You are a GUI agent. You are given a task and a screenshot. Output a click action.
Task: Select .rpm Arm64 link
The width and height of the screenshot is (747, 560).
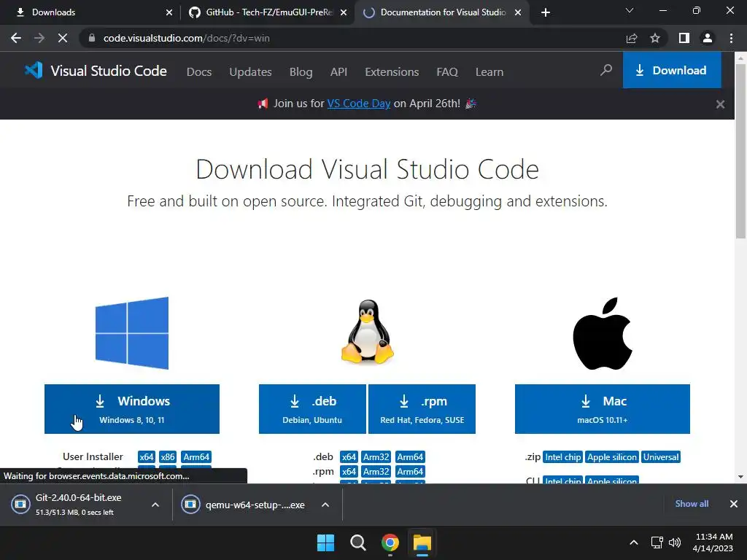(x=410, y=472)
